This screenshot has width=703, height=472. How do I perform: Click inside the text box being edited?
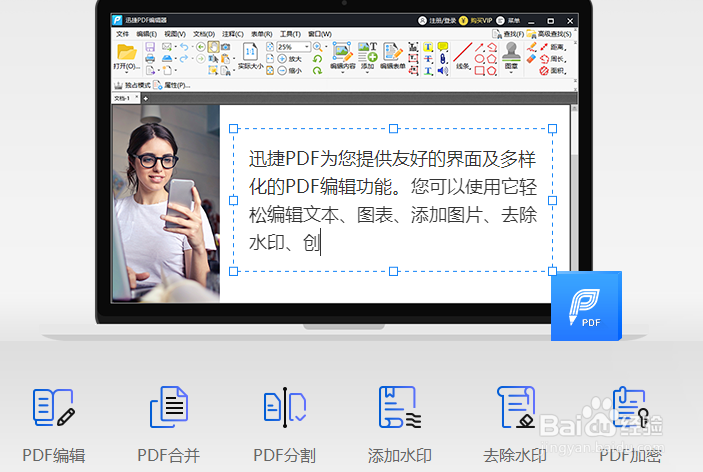pos(393,200)
